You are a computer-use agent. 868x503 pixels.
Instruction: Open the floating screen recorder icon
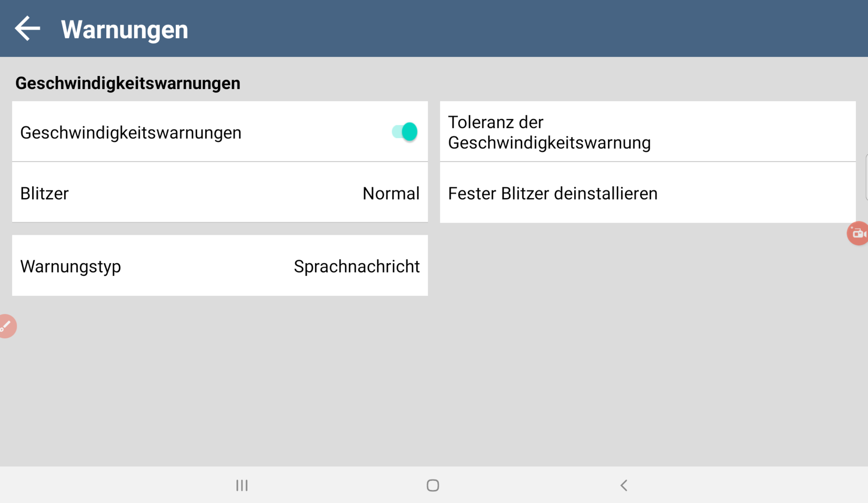[x=857, y=233]
